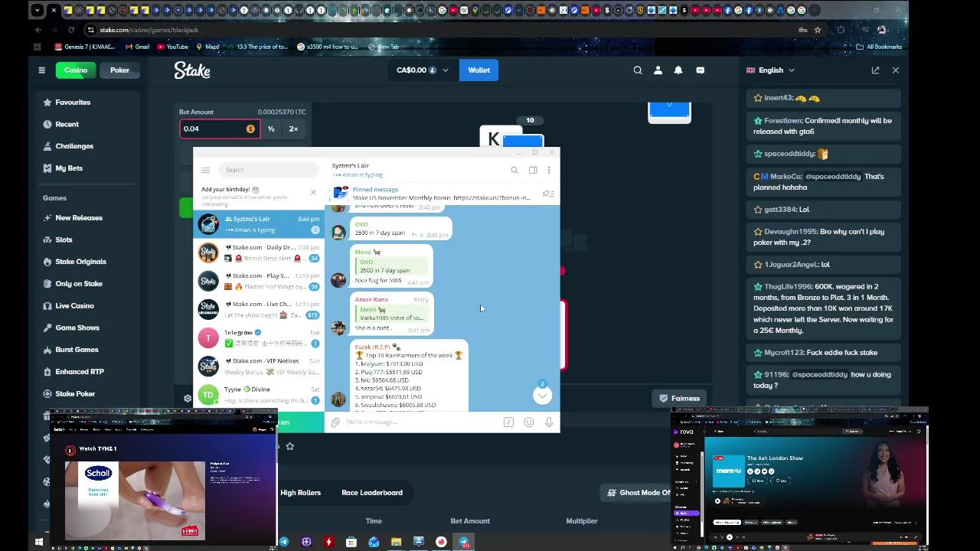Favourite the game with the star
Screen dimensions: 980x551
[x=289, y=446]
